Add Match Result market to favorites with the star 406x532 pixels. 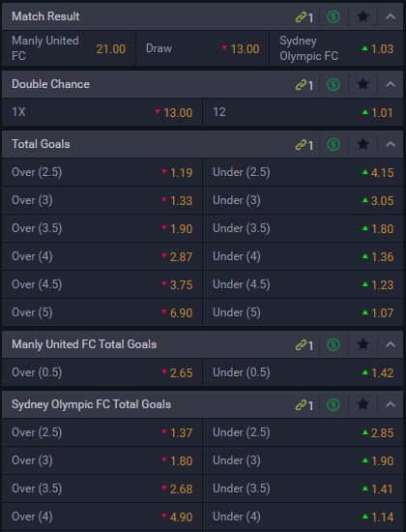(x=362, y=16)
